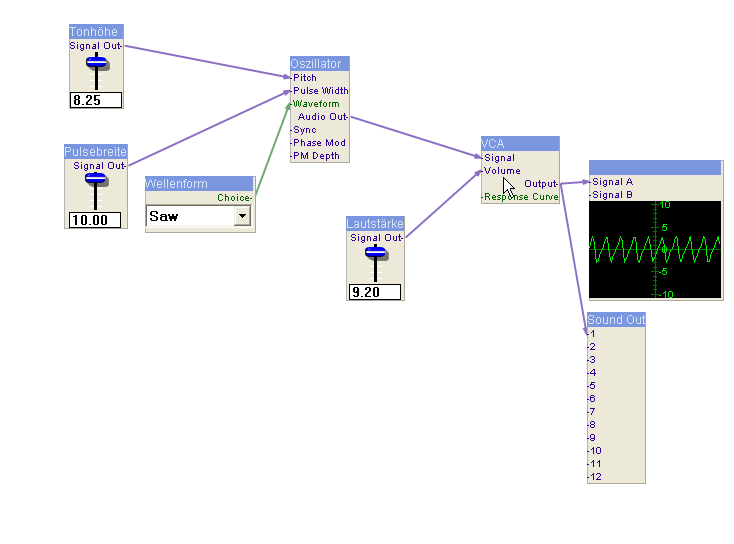Viewport: 734px width, 544px height.
Task: Click the Pulsebreite value field 10.00
Action: click(95, 220)
